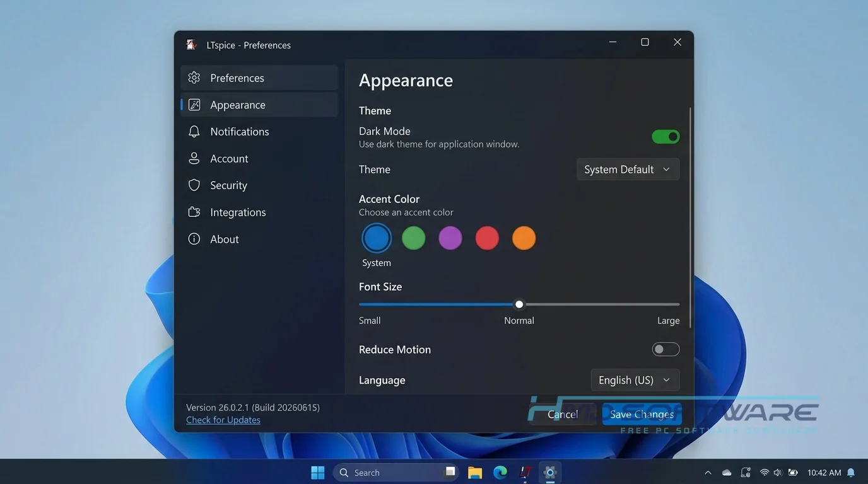868x484 pixels.
Task: Click the Wi-Fi network tray icon
Action: tap(765, 473)
